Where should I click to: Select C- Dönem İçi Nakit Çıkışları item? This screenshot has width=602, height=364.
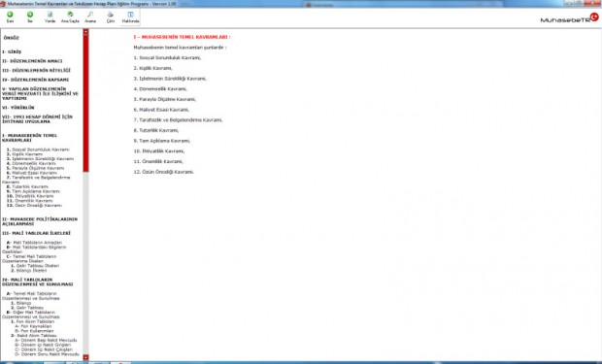coord(44,349)
